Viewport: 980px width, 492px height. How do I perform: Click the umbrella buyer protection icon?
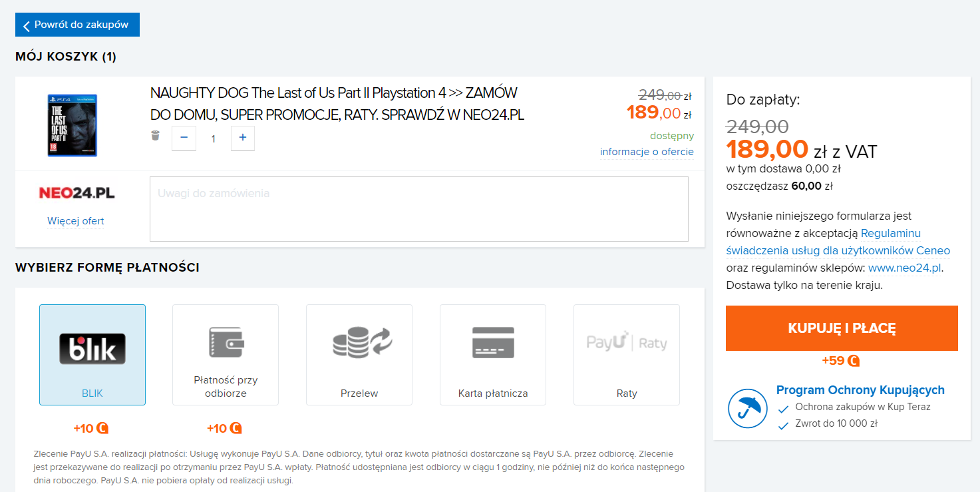click(748, 407)
